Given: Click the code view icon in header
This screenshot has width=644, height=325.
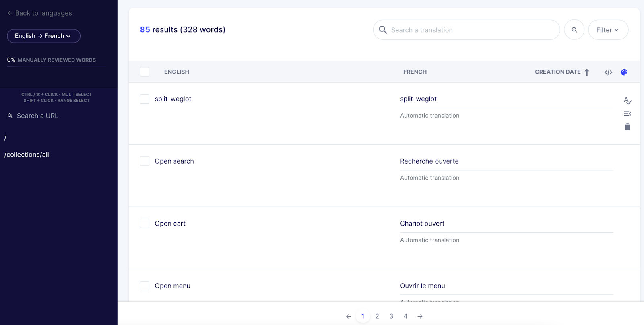Looking at the screenshot, I should pyautogui.click(x=608, y=72).
